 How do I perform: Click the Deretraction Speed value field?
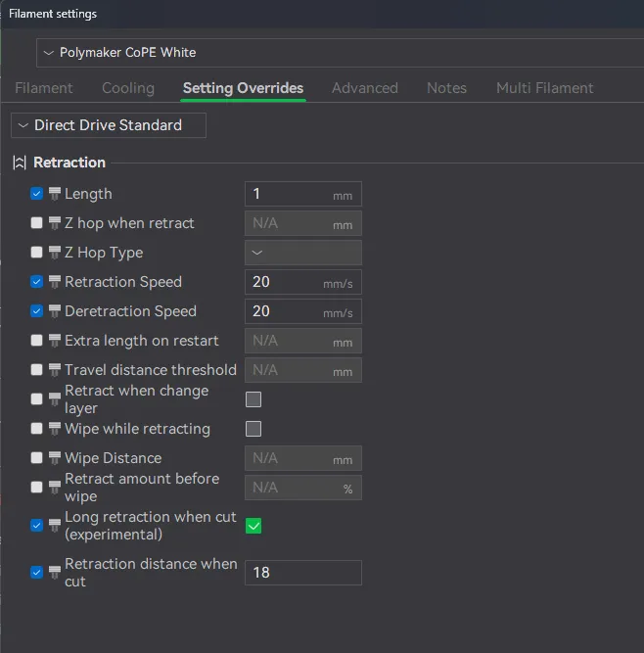303,311
